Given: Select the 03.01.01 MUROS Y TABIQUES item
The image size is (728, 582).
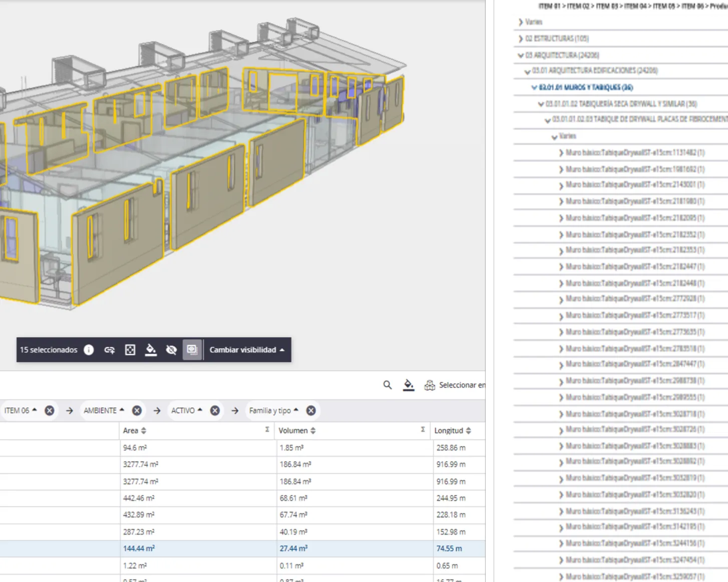Looking at the screenshot, I should point(586,88).
